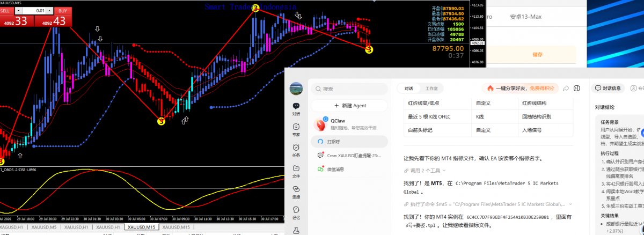The width and height of the screenshot is (644, 235).
Task: Increase lot volume with the up arrow
Action: point(50,11)
